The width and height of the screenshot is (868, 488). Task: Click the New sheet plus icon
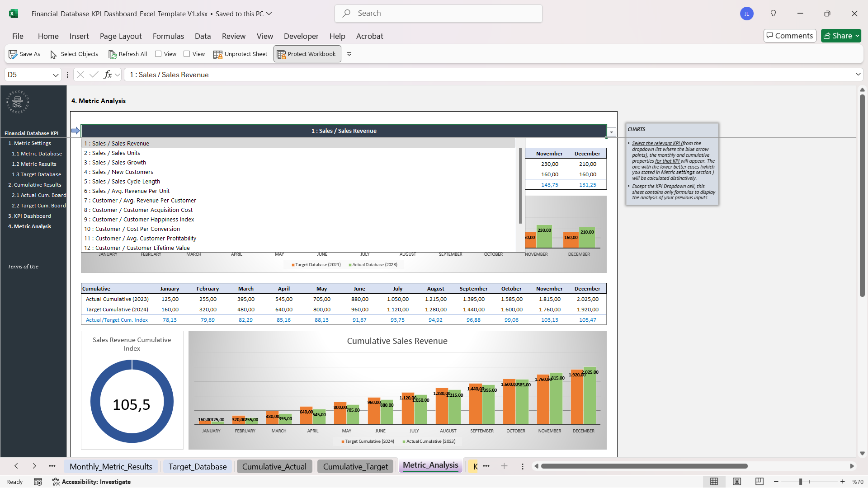pyautogui.click(x=504, y=466)
